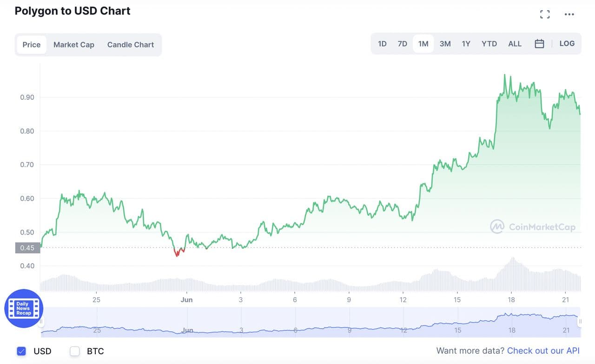This screenshot has height=364, width=595.
Task: Click the right handle of range slider
Action: [580, 321]
